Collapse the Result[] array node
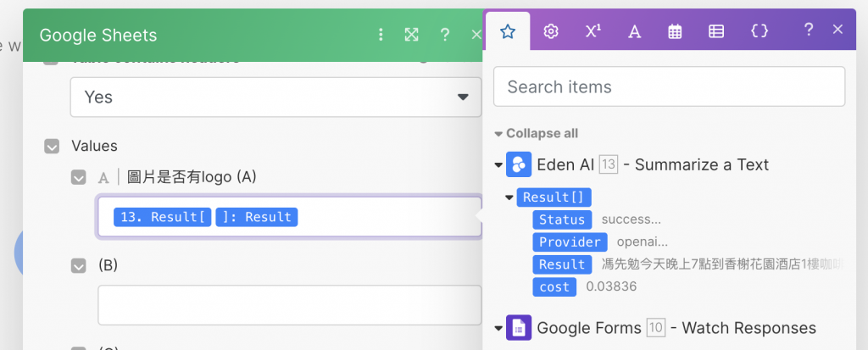 (x=509, y=197)
